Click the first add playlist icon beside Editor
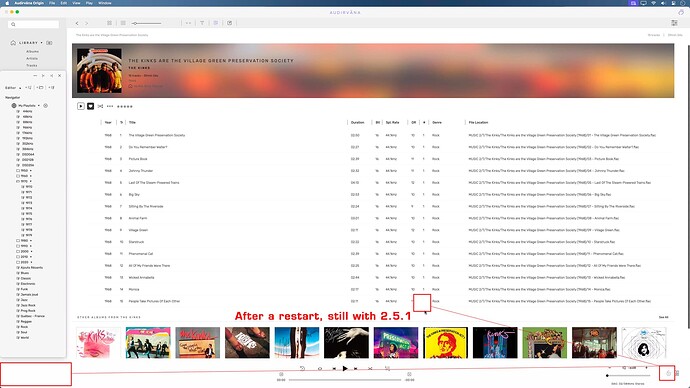 pyautogui.click(x=28, y=88)
